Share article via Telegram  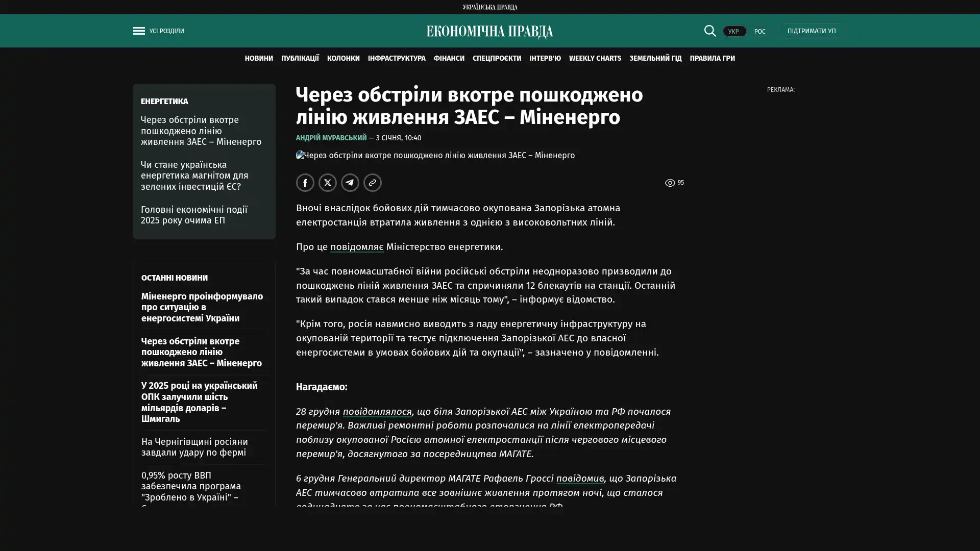pos(350,183)
